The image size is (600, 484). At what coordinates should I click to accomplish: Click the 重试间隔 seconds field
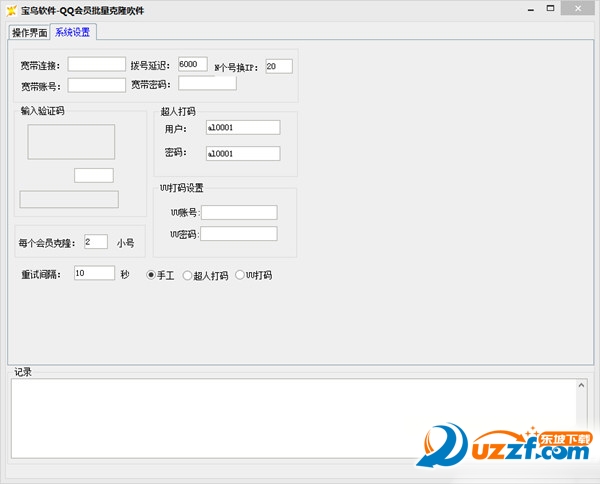94,273
